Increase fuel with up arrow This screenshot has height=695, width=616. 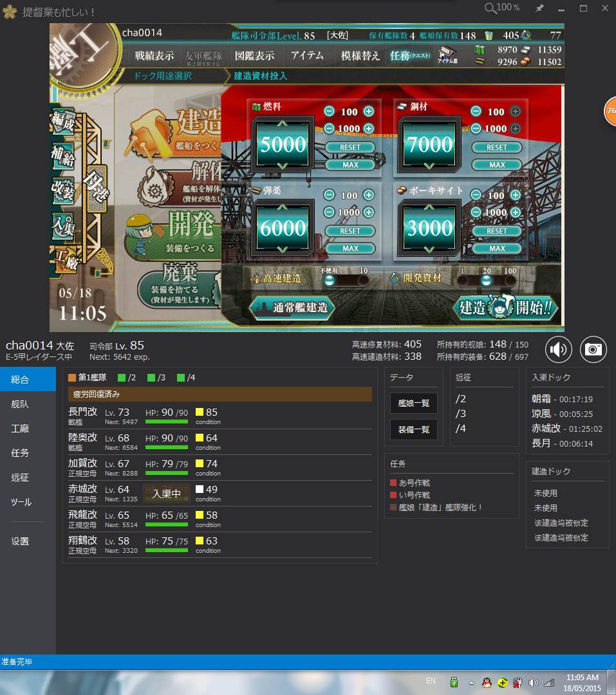point(283,124)
